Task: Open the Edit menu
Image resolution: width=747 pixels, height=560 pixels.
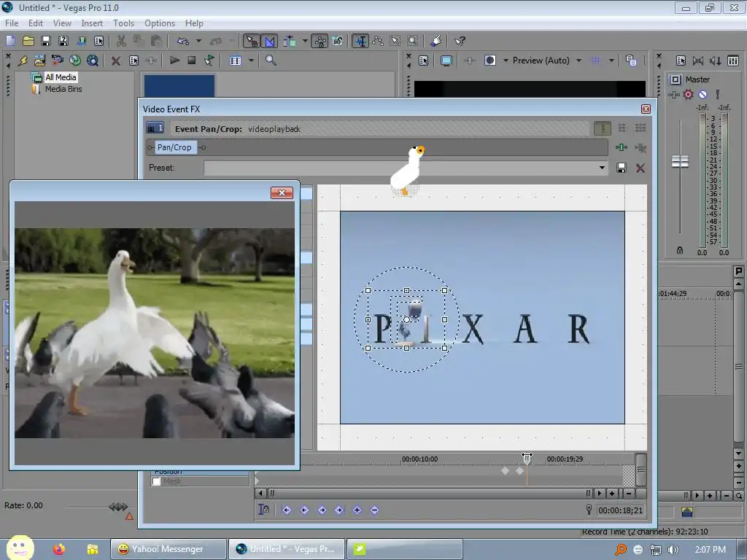Action: [x=36, y=23]
